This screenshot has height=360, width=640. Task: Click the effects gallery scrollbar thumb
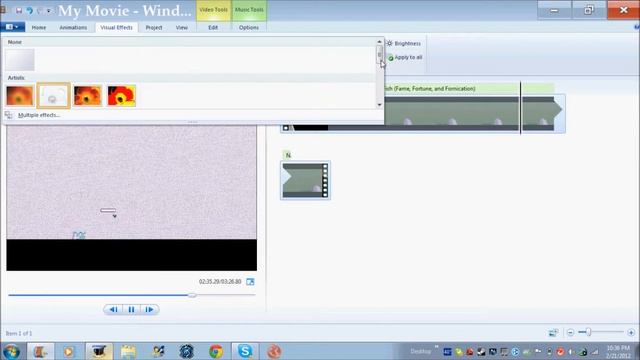click(x=380, y=54)
